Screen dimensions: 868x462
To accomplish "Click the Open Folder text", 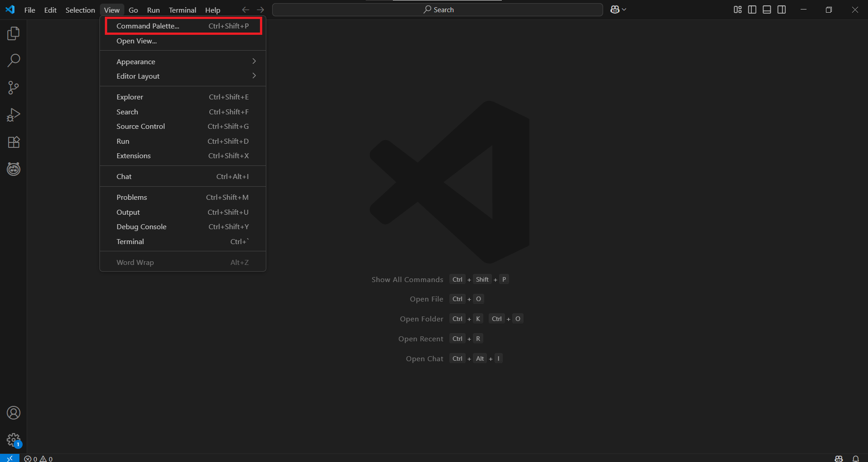I will tap(421, 319).
